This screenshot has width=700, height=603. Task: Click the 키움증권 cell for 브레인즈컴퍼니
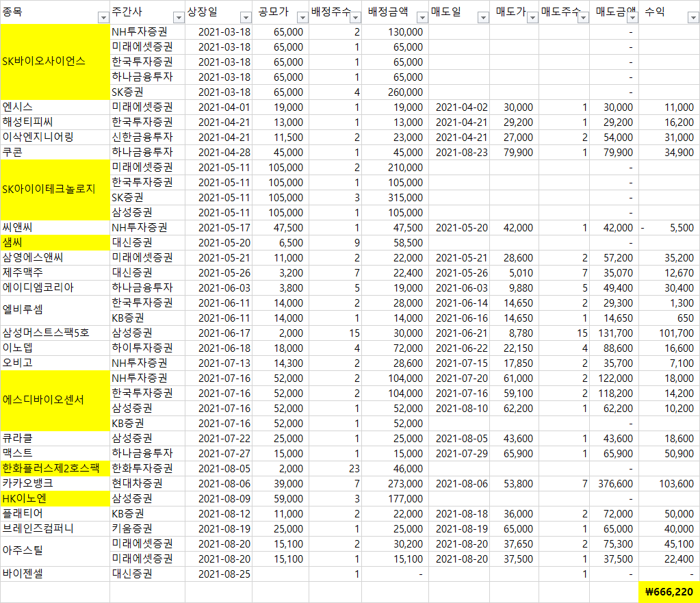coord(147,529)
